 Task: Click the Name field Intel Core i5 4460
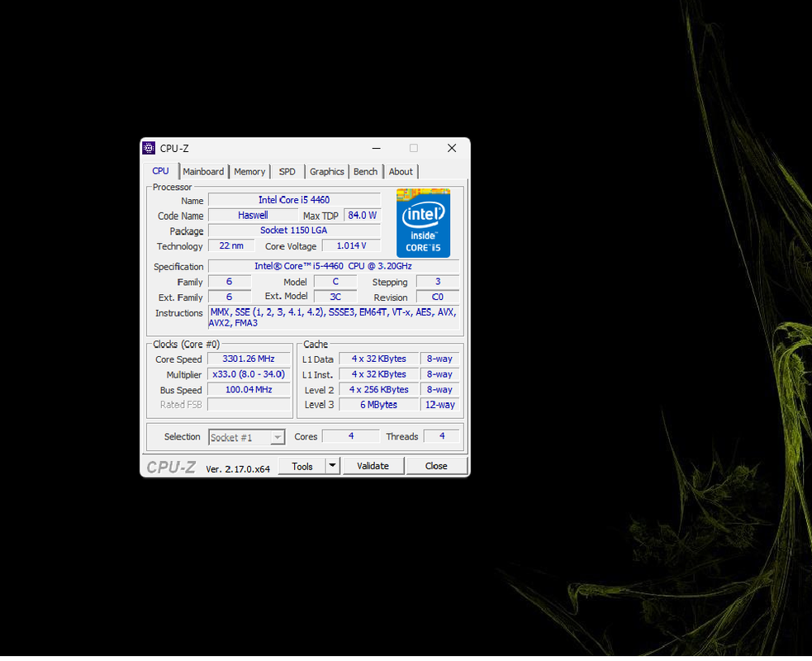coord(294,200)
